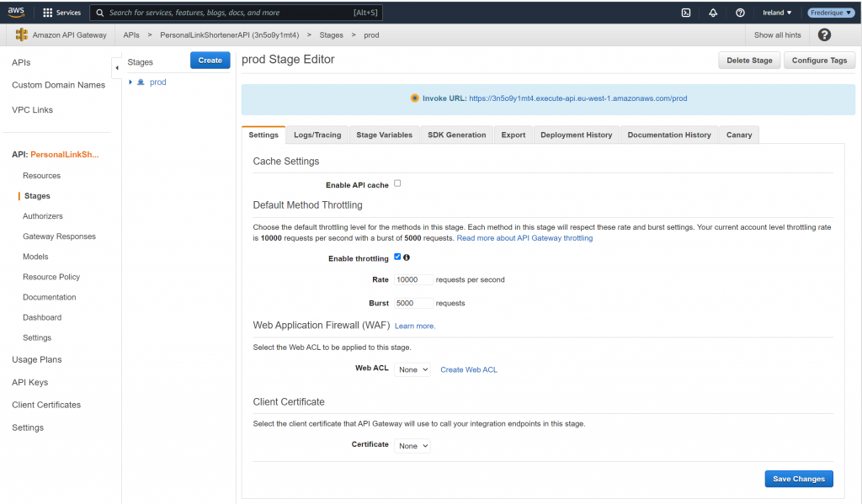Open the Create Web ACL link
This screenshot has width=862, height=504.
468,369
